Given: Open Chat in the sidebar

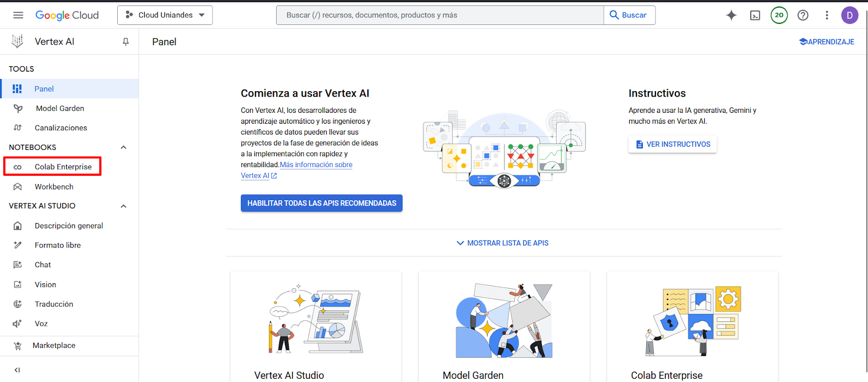Looking at the screenshot, I should point(69,265).
